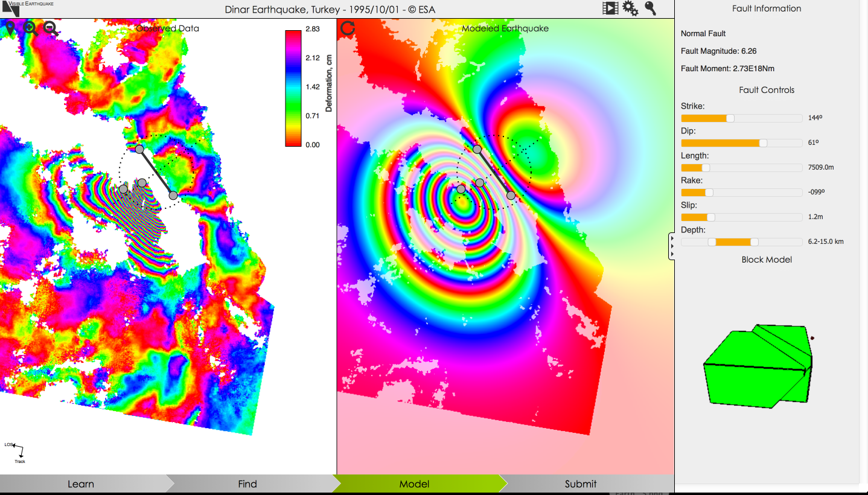The width and height of the screenshot is (868, 495).
Task: Click the reset arrow on Modeled Earthquake pane
Action: (x=348, y=27)
